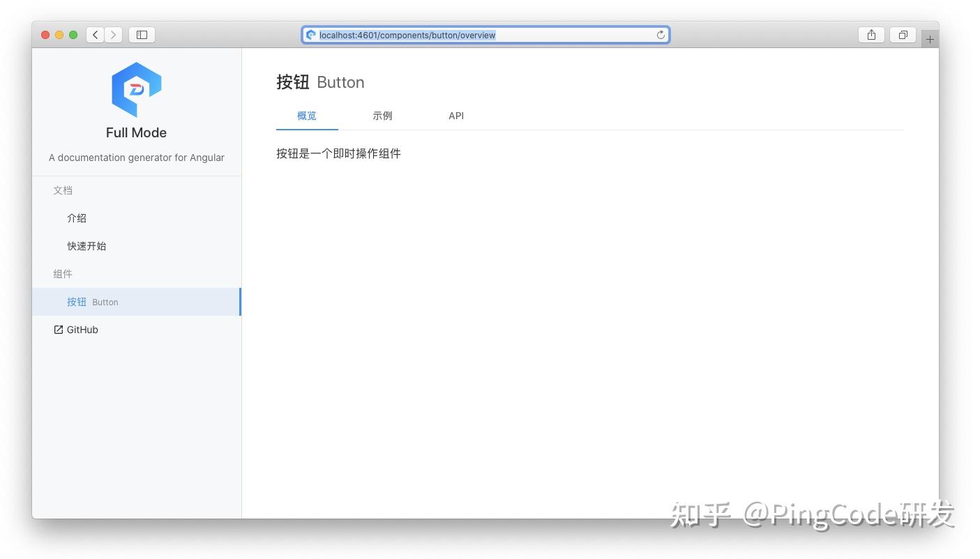Image resolution: width=980 pixels, height=559 pixels.
Task: Click the 按钮 Button page heading
Action: pyautogui.click(x=320, y=82)
